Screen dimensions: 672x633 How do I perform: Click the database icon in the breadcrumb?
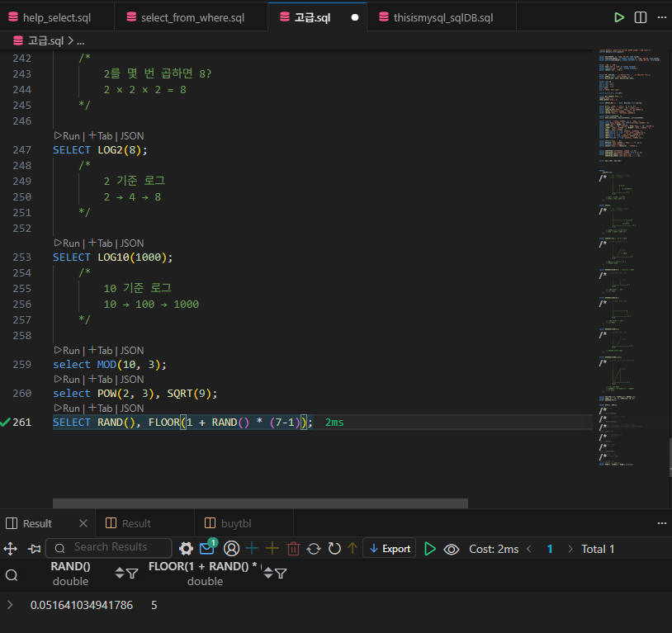18,40
